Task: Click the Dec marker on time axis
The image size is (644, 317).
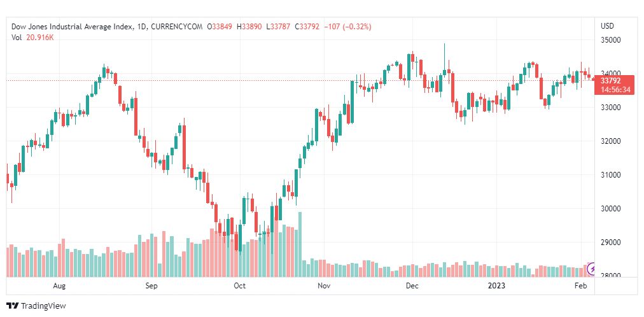Action: (x=412, y=286)
